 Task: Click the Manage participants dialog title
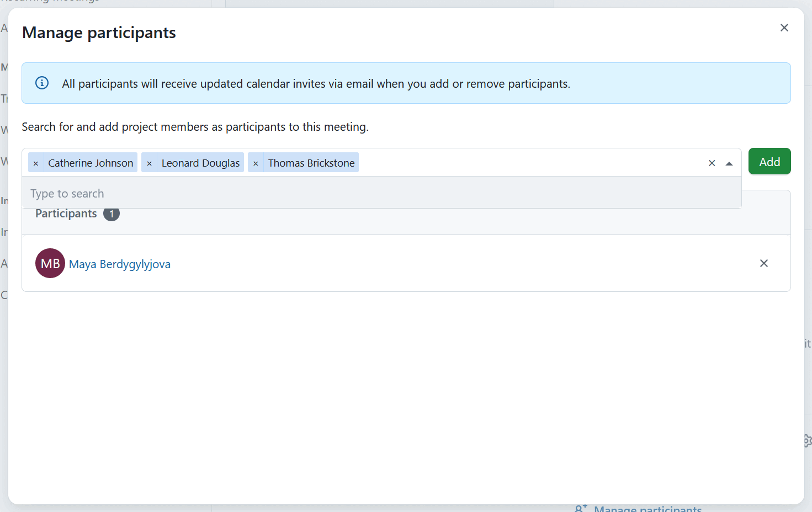coord(99,33)
